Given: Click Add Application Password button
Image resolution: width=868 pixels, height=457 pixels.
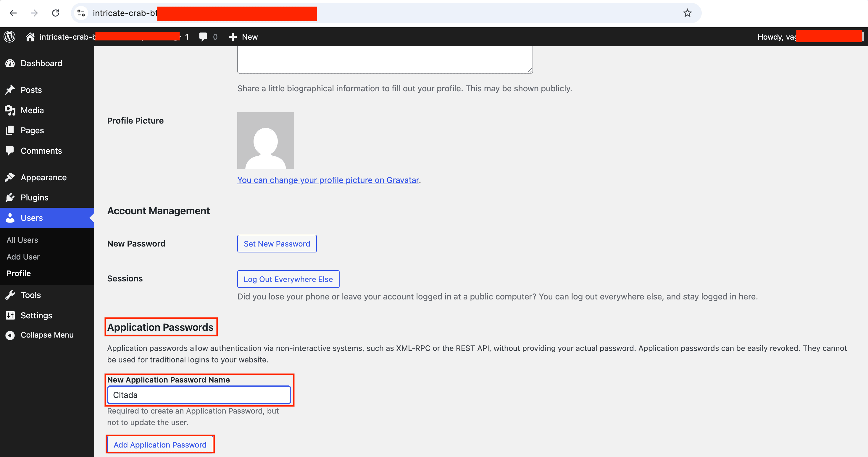Looking at the screenshot, I should 160,445.
